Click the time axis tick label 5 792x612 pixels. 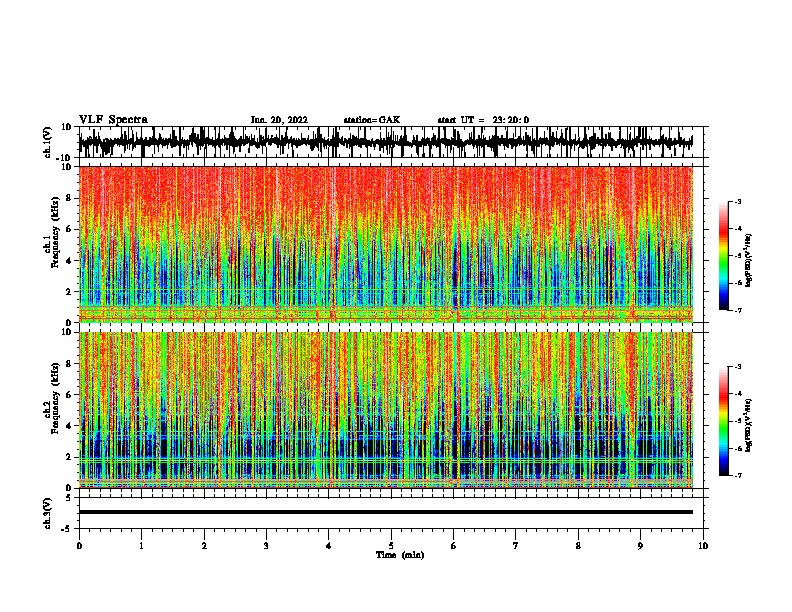[x=391, y=545]
